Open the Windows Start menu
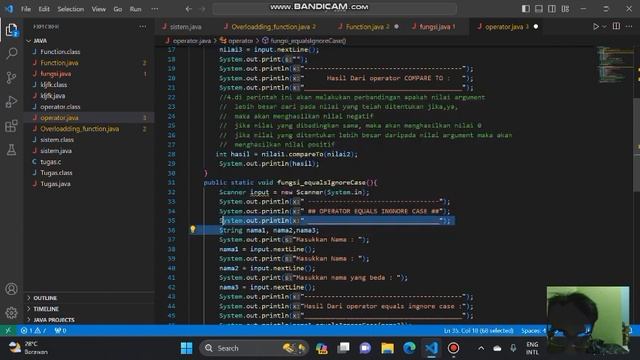Viewport: 640px width, 360px height. coord(187,348)
